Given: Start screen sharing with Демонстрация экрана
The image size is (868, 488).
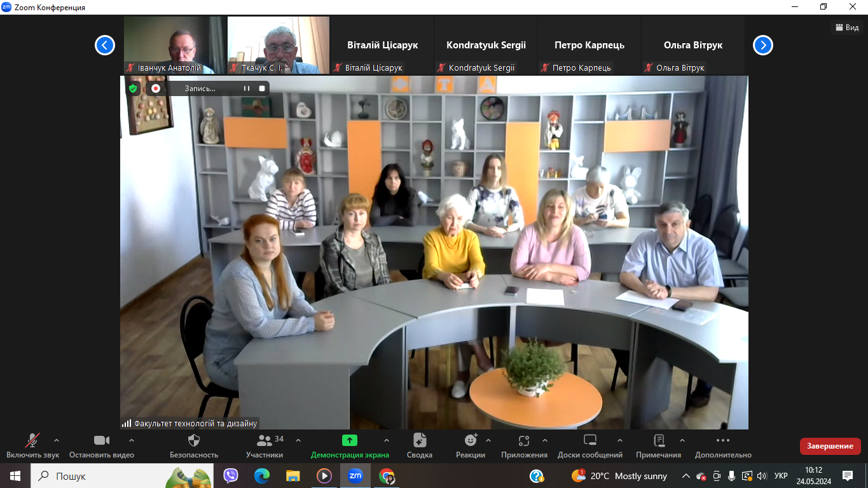Looking at the screenshot, I should (x=349, y=441).
